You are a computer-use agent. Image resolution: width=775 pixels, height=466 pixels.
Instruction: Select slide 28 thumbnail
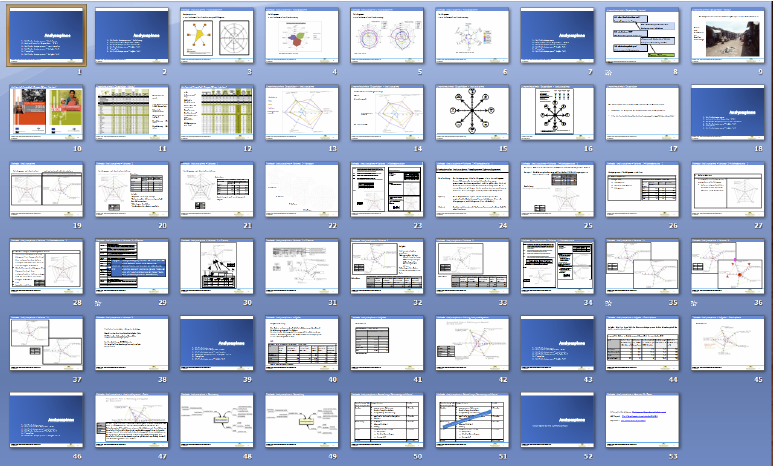tap(46, 267)
